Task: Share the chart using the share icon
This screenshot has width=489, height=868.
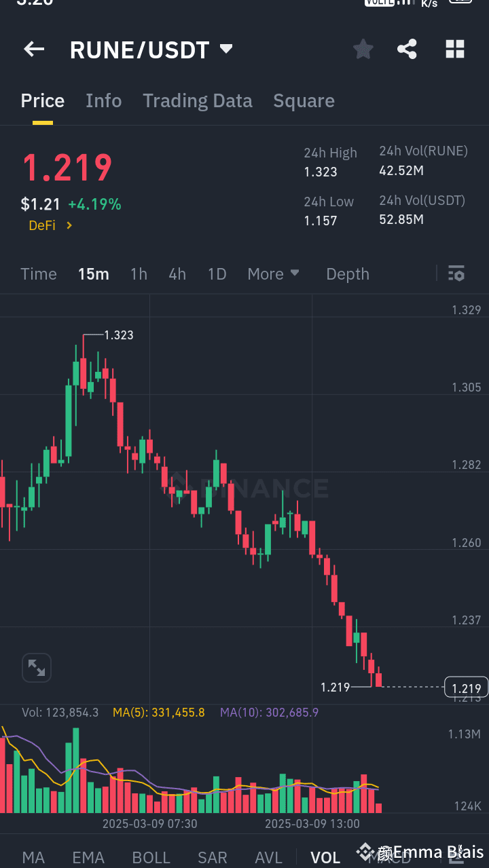Action: pos(407,49)
